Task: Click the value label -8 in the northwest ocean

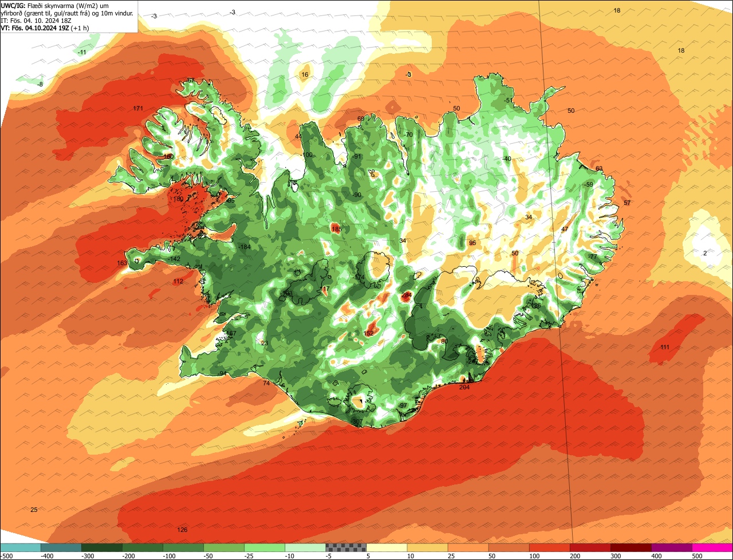Action: pyautogui.click(x=40, y=84)
